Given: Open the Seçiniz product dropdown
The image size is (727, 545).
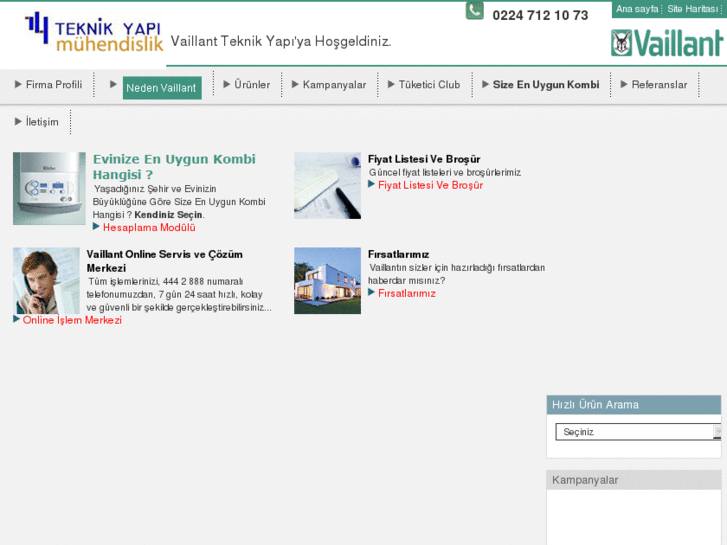Looking at the screenshot, I should (x=638, y=432).
